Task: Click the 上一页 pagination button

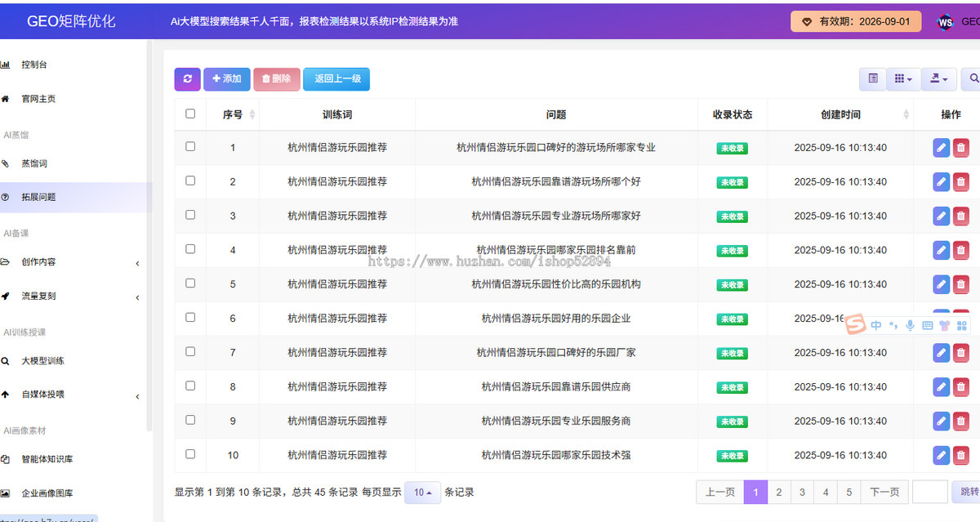Action: pyautogui.click(x=720, y=492)
